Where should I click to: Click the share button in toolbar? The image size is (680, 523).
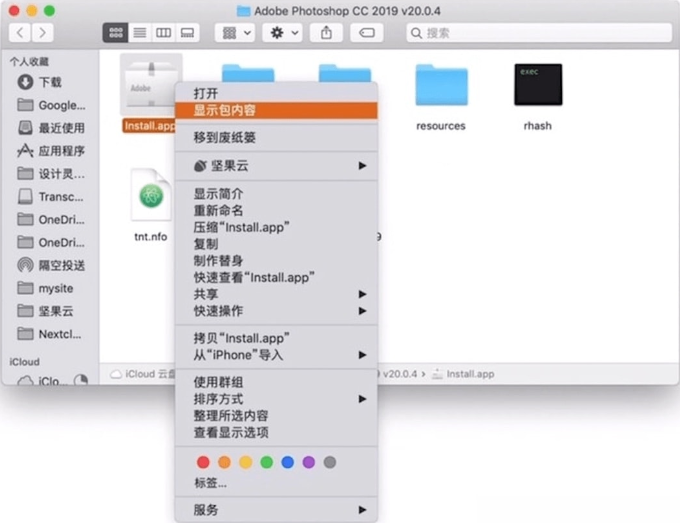326,33
